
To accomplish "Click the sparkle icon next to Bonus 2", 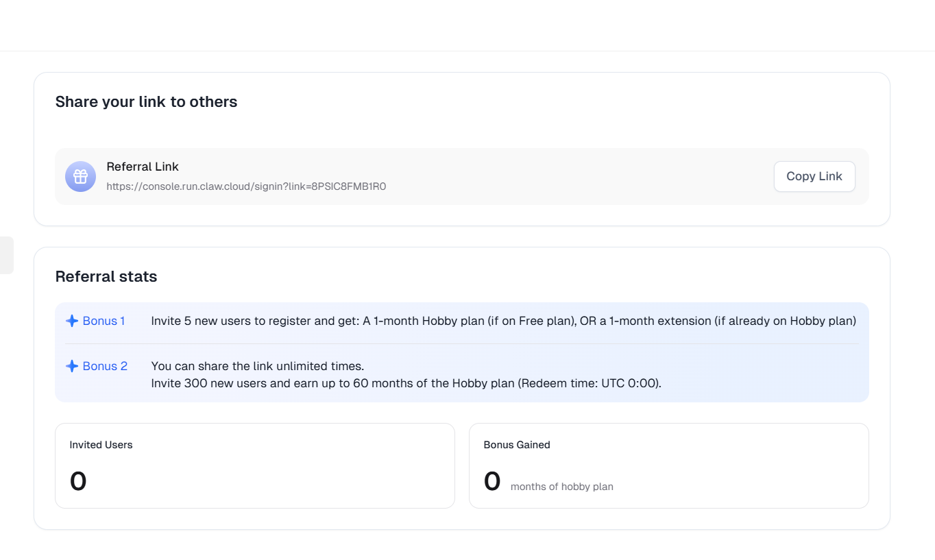I will 72,366.
